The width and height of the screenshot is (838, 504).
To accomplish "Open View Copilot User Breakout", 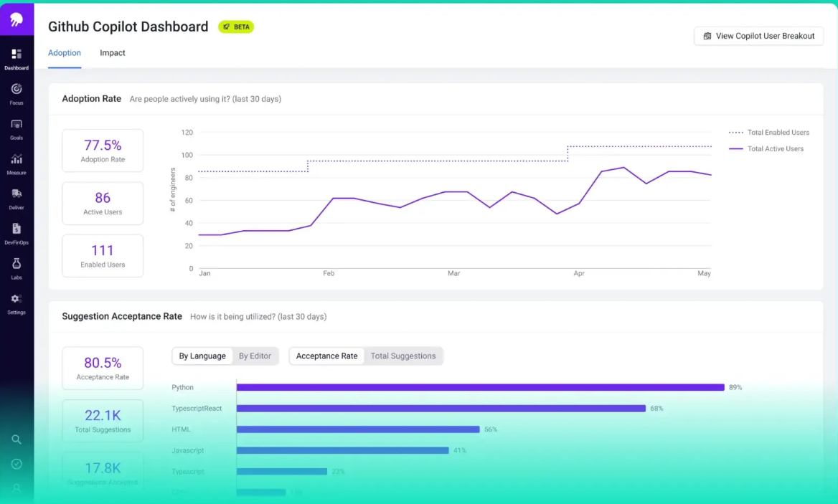I will pos(758,36).
